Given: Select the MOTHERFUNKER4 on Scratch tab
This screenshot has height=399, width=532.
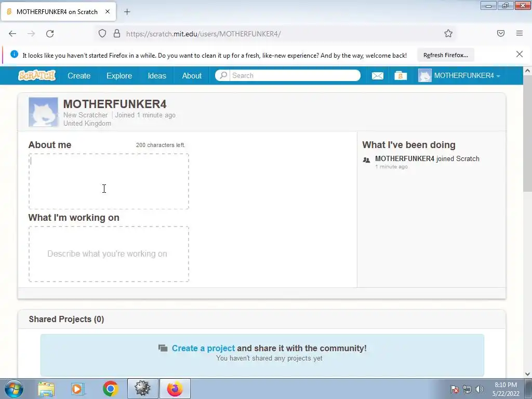Looking at the screenshot, I should click(x=58, y=12).
